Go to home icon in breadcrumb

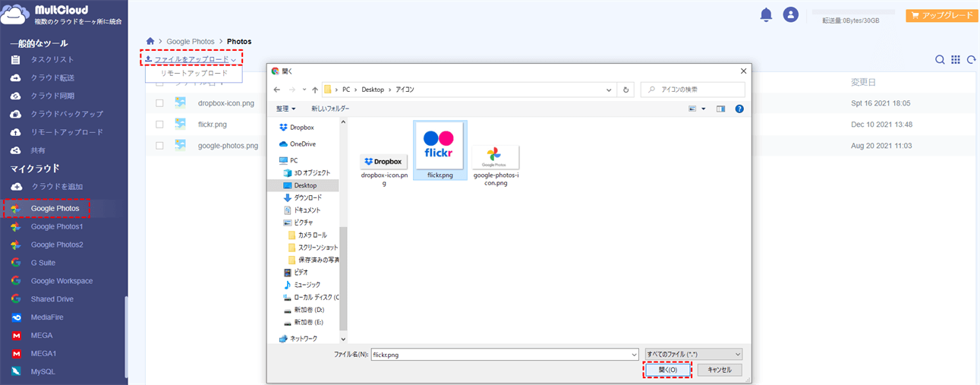[x=151, y=41]
